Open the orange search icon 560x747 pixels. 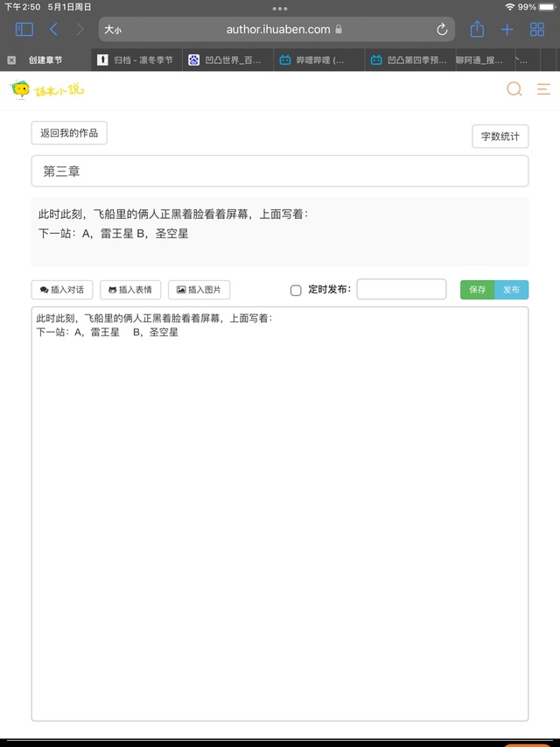coord(514,89)
